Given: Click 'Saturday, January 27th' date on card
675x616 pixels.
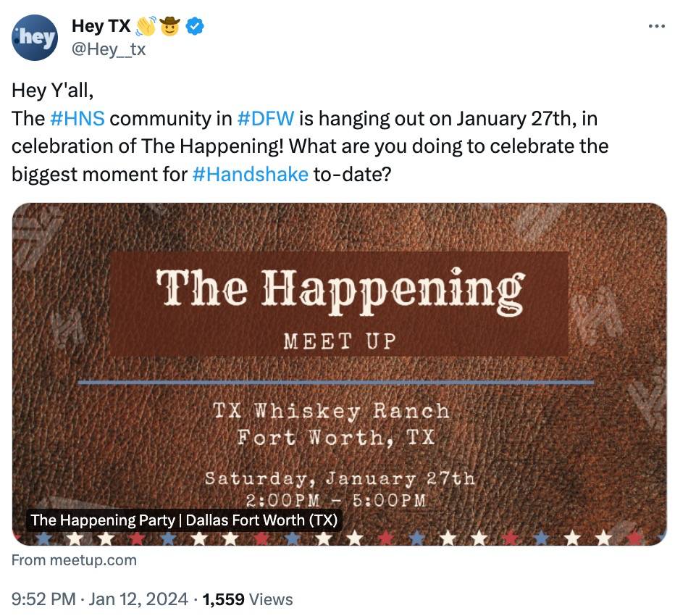Looking at the screenshot, I should click(339, 478).
